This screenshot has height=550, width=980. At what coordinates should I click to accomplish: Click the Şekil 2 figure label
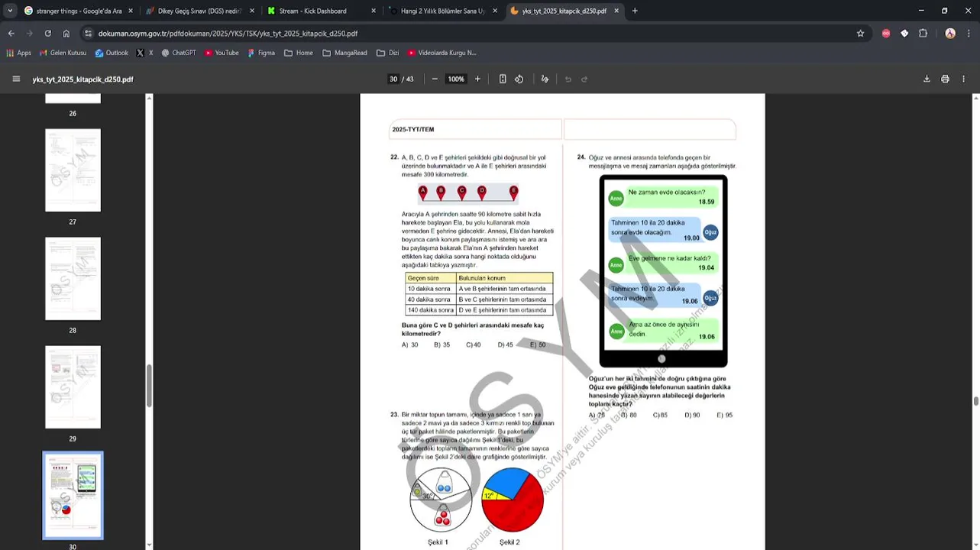tap(509, 542)
